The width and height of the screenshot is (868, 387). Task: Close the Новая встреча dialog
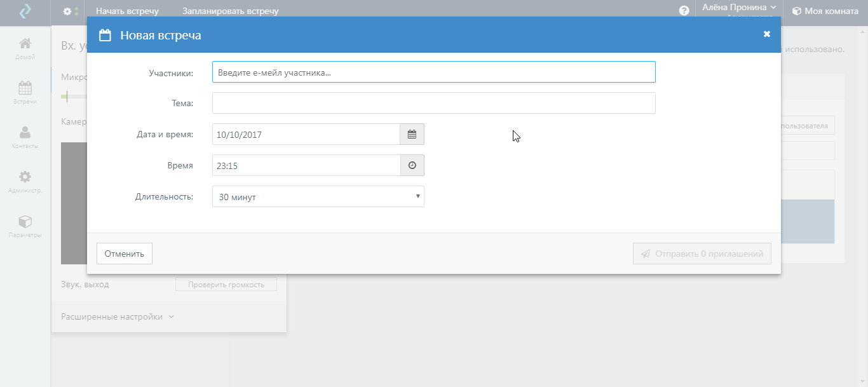pyautogui.click(x=767, y=34)
